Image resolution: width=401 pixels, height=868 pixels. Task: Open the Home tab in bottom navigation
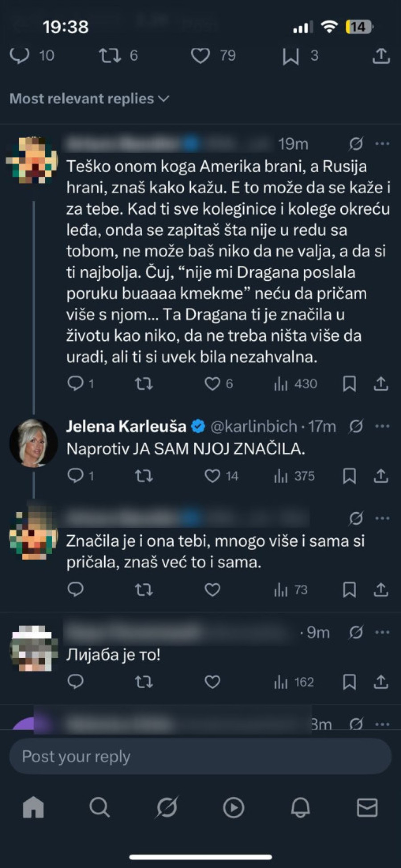click(33, 807)
